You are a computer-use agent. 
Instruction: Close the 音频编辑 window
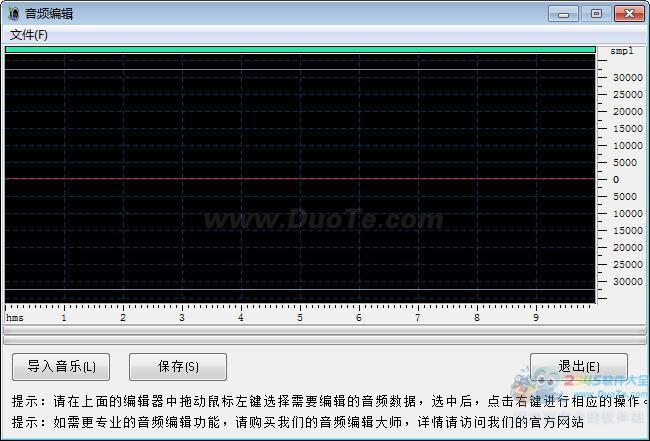click(628, 13)
